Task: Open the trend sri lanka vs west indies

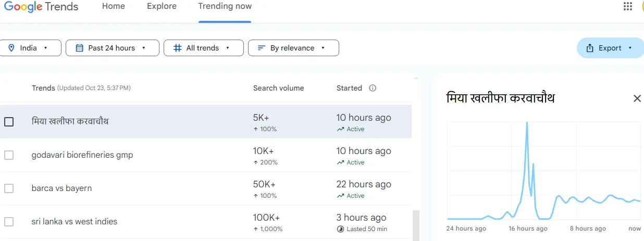Action: pyautogui.click(x=75, y=222)
